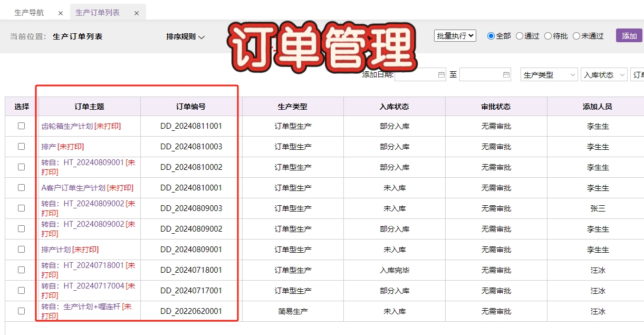This screenshot has width=644, height=335.
Task: Open the 排产 order link
Action: pyautogui.click(x=49, y=147)
